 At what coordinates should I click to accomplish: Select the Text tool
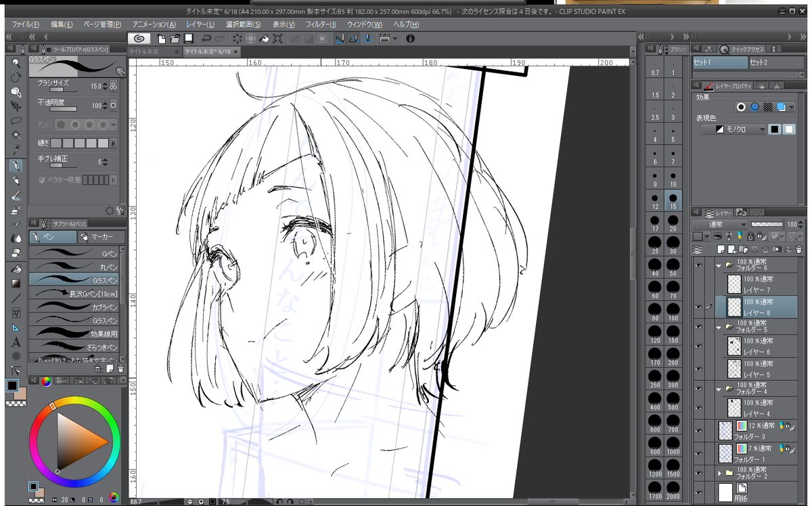[15, 342]
